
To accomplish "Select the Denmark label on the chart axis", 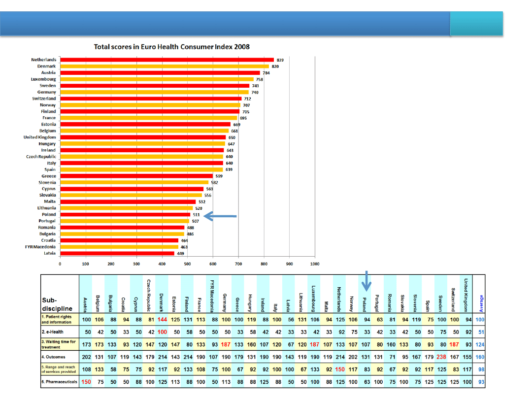I will pyautogui.click(x=46, y=66).
